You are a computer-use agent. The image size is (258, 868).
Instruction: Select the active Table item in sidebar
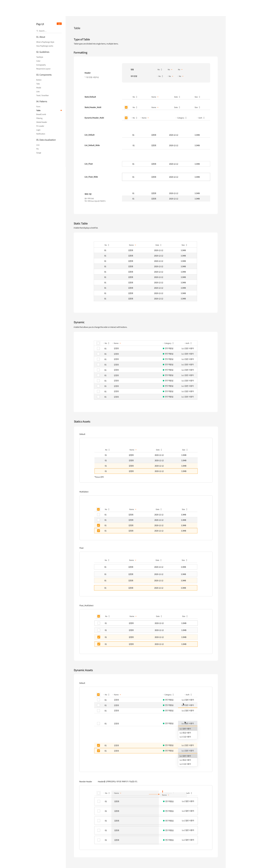point(38,110)
